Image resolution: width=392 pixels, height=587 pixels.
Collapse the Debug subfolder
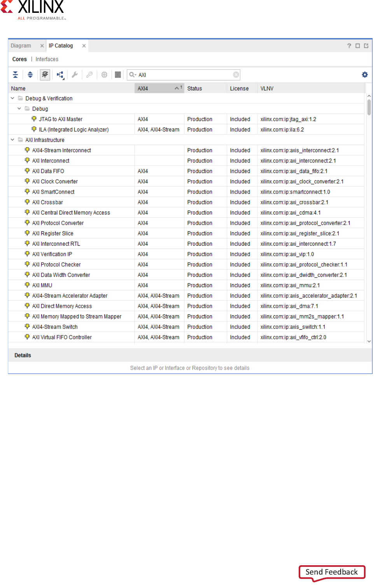(x=19, y=109)
